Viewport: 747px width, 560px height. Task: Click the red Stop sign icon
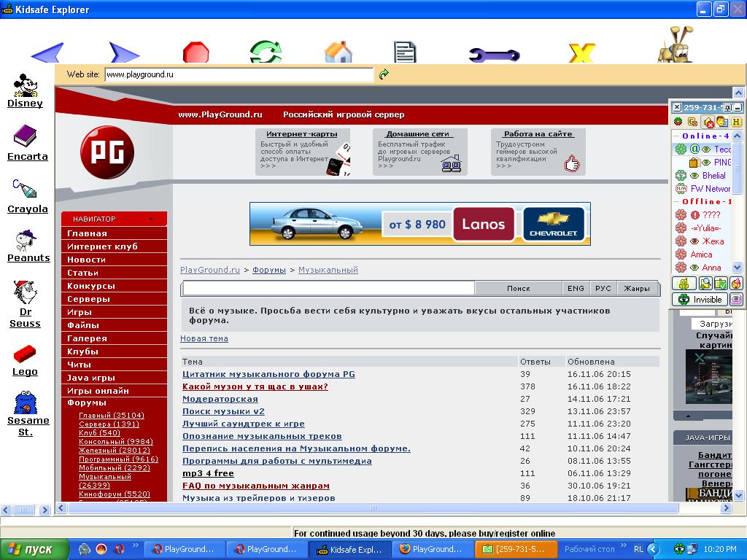click(x=196, y=53)
